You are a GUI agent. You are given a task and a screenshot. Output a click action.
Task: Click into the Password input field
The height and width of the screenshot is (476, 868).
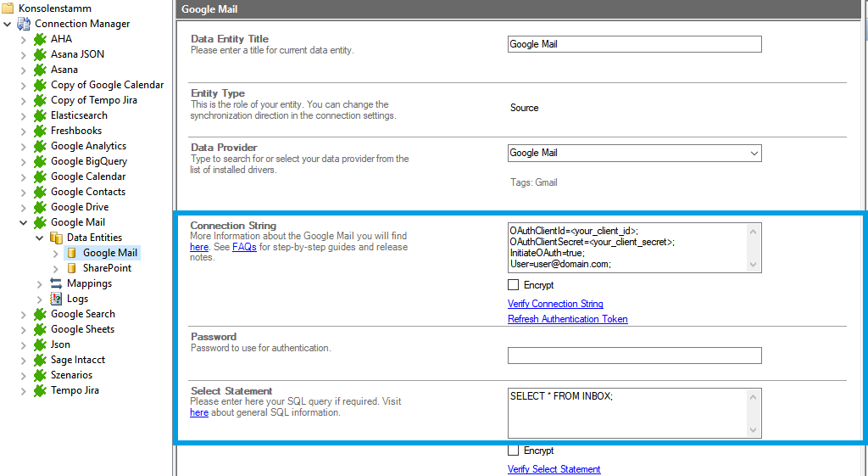[634, 356]
